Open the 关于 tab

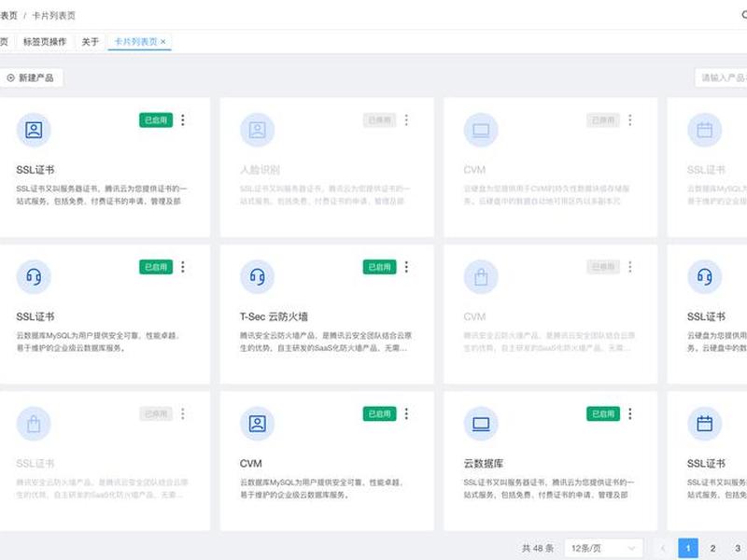coord(90,42)
